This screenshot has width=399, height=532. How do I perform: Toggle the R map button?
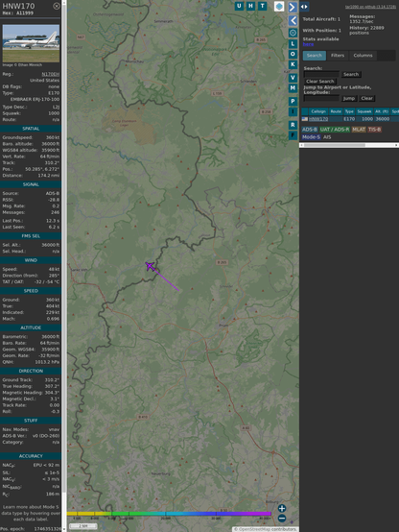pos(293,125)
